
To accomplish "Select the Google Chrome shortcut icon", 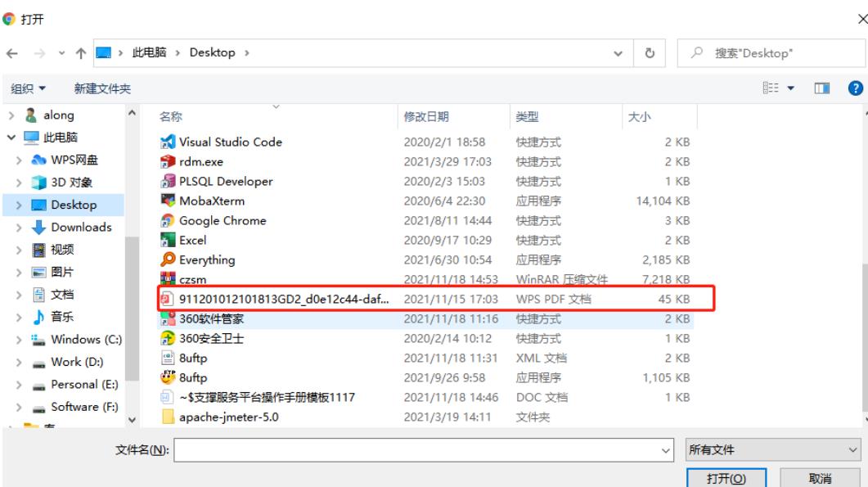I will tap(168, 220).
